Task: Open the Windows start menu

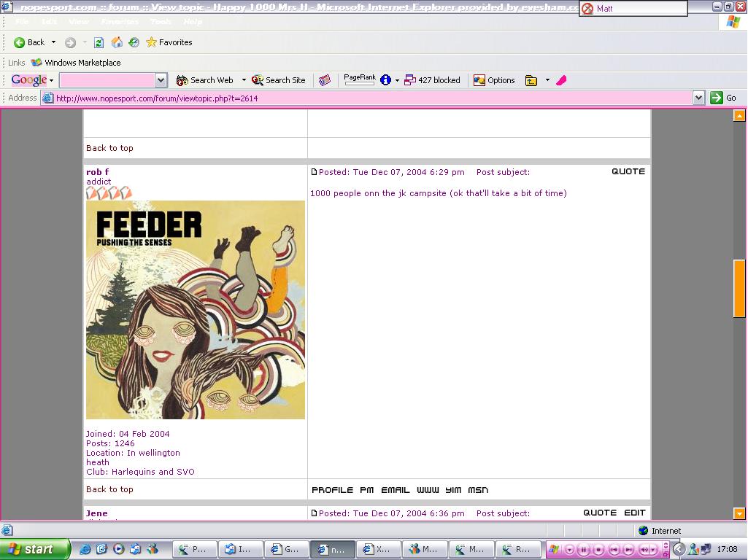Action: 34,549
